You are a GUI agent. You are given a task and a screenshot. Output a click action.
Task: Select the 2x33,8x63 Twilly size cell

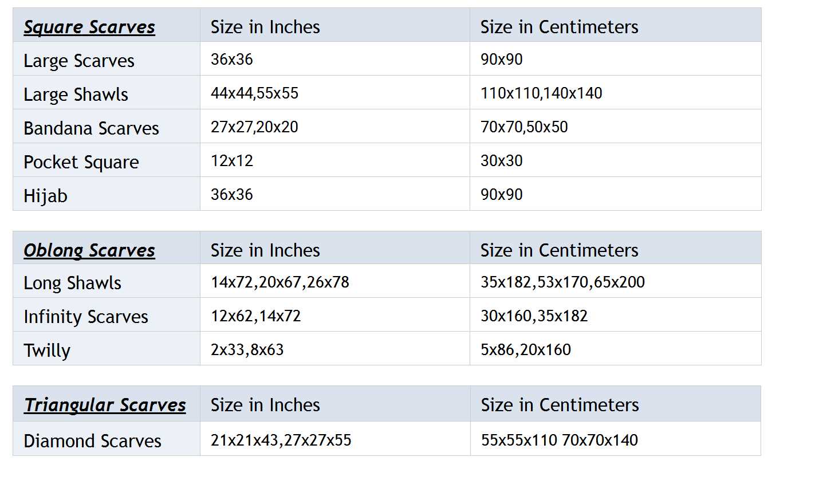pos(247,349)
